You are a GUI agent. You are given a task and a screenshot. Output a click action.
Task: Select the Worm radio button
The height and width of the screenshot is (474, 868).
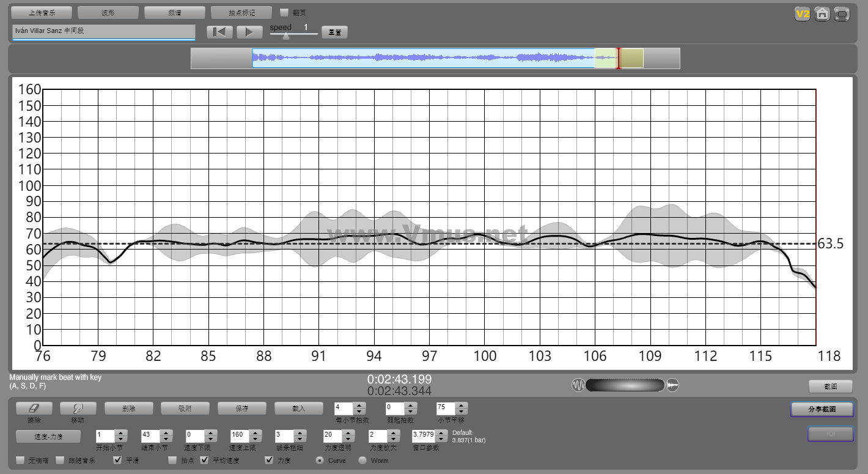click(362, 461)
